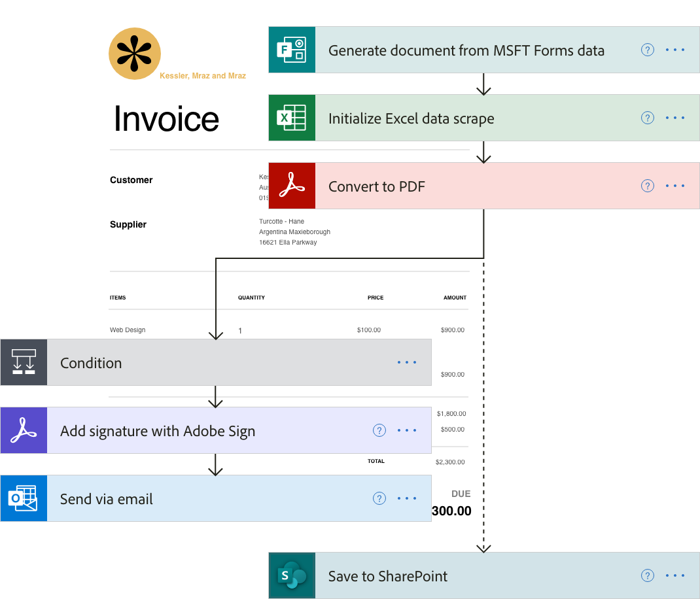Show help for Add signature step
The width and height of the screenshot is (700, 599).
pos(379,430)
